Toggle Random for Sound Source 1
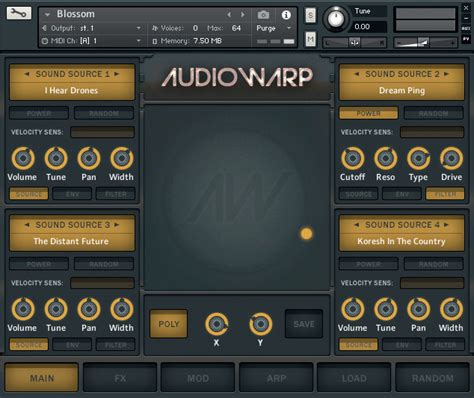The width and height of the screenshot is (474, 398). [x=104, y=113]
